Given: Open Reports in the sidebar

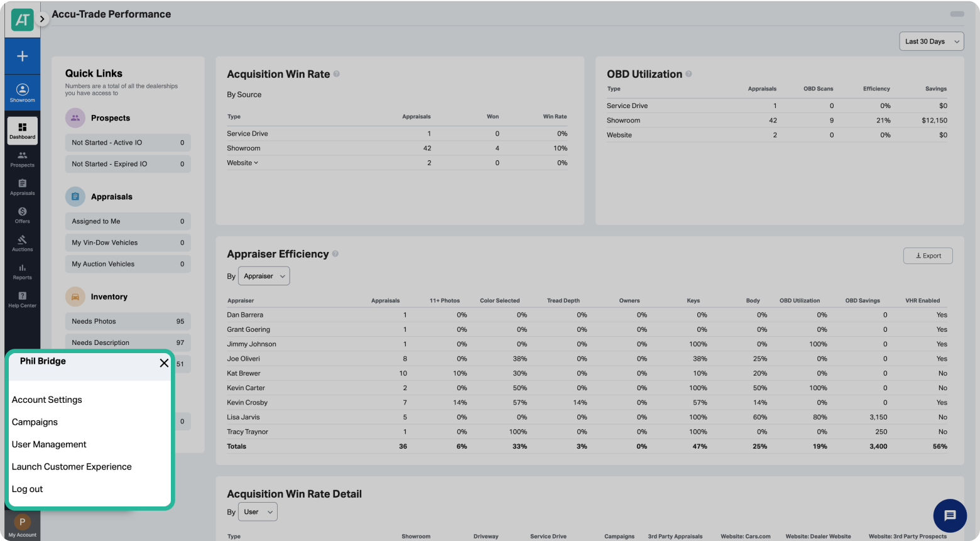Looking at the screenshot, I should [x=23, y=272].
